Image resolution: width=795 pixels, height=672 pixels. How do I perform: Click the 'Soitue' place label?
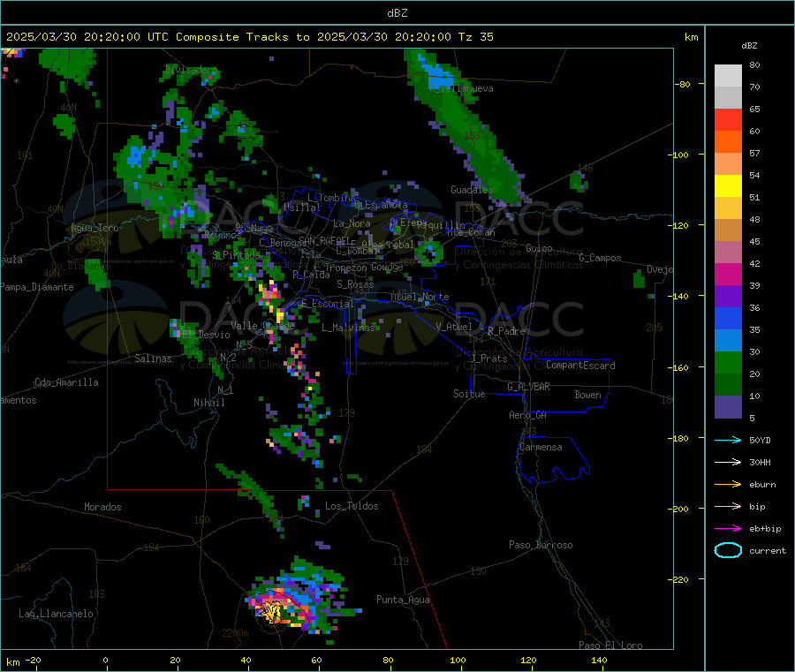point(469,394)
